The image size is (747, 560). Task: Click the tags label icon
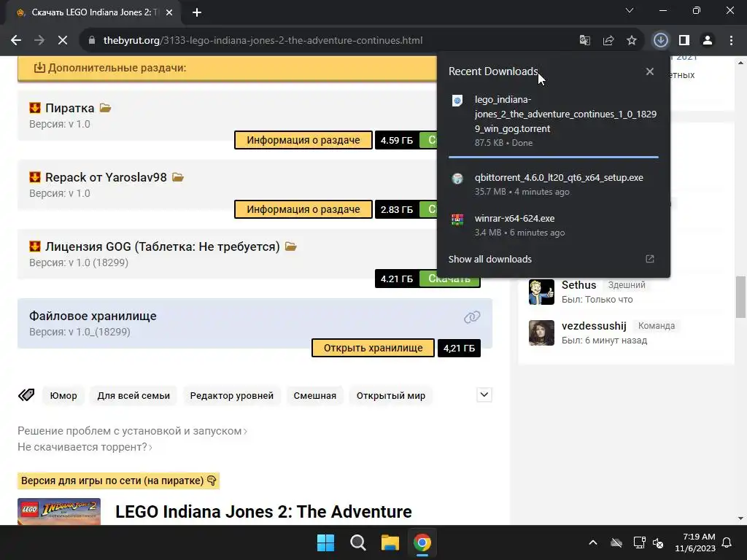click(x=26, y=394)
